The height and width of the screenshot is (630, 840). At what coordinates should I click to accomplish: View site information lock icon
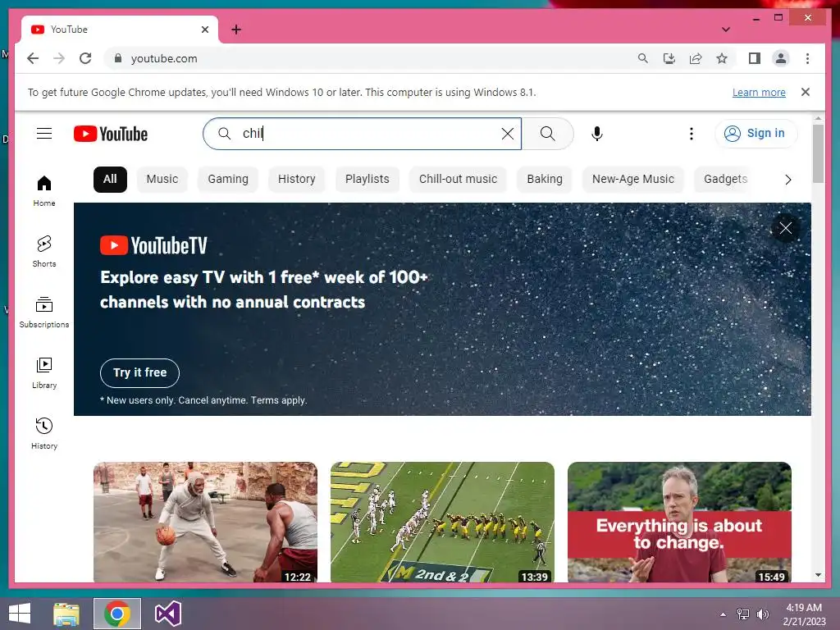118,58
